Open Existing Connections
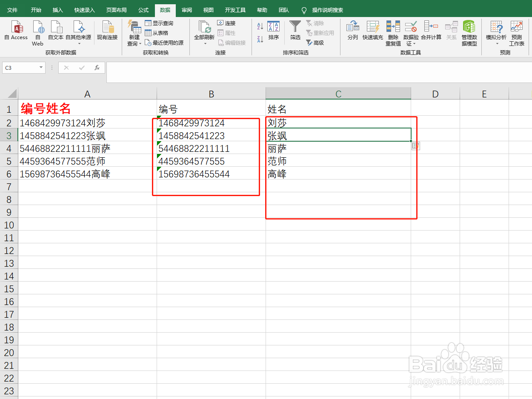This screenshot has width=532, height=399. (107, 30)
